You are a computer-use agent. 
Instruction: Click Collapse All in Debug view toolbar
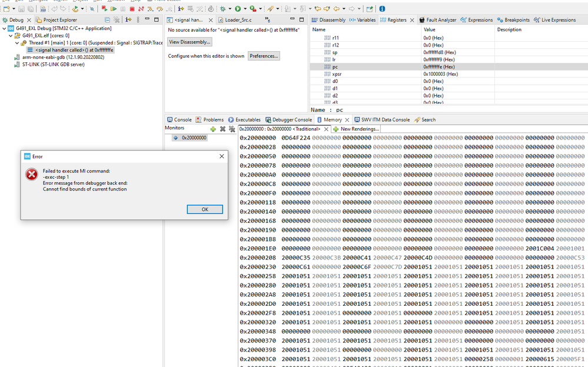tap(107, 19)
